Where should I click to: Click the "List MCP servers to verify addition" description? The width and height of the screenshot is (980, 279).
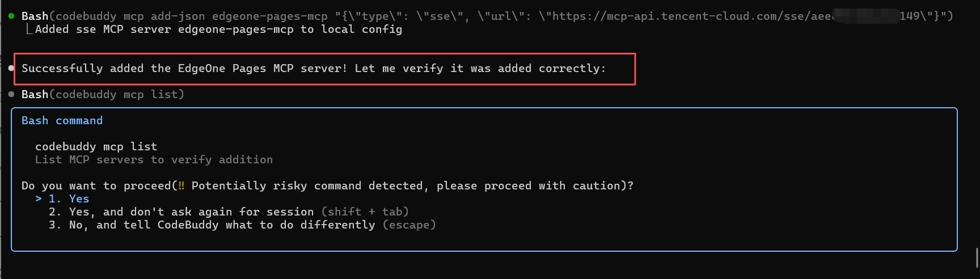tap(154, 159)
